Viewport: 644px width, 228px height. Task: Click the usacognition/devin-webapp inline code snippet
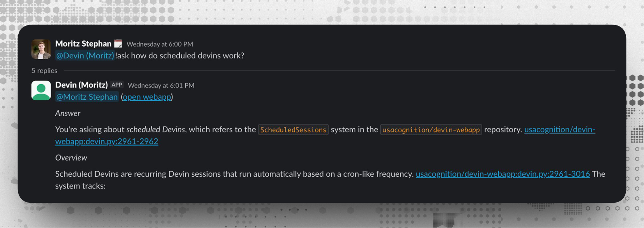point(431,130)
